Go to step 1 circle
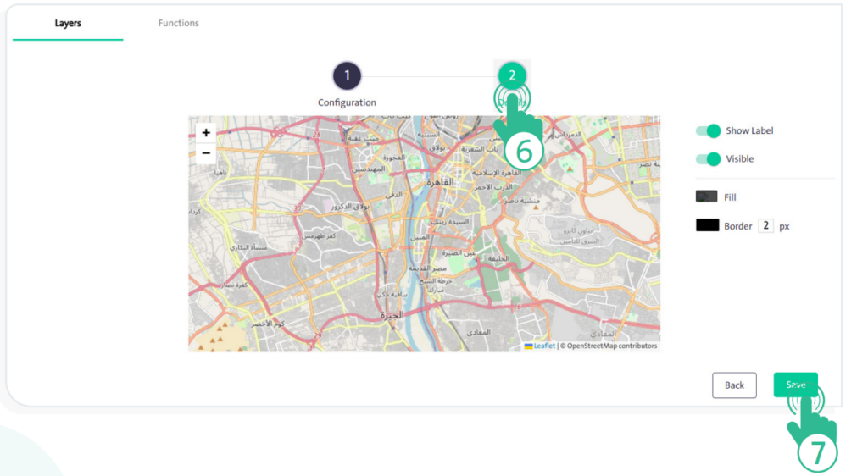Screen dimensions: 868x476 (x=347, y=75)
